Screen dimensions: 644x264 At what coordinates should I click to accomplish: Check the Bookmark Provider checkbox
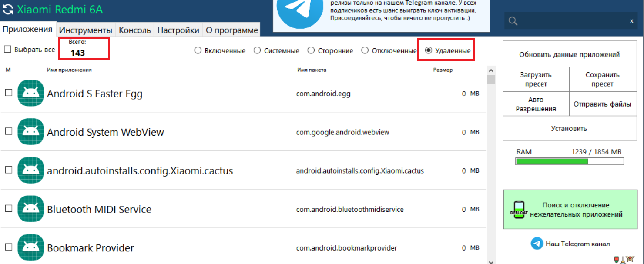8,247
